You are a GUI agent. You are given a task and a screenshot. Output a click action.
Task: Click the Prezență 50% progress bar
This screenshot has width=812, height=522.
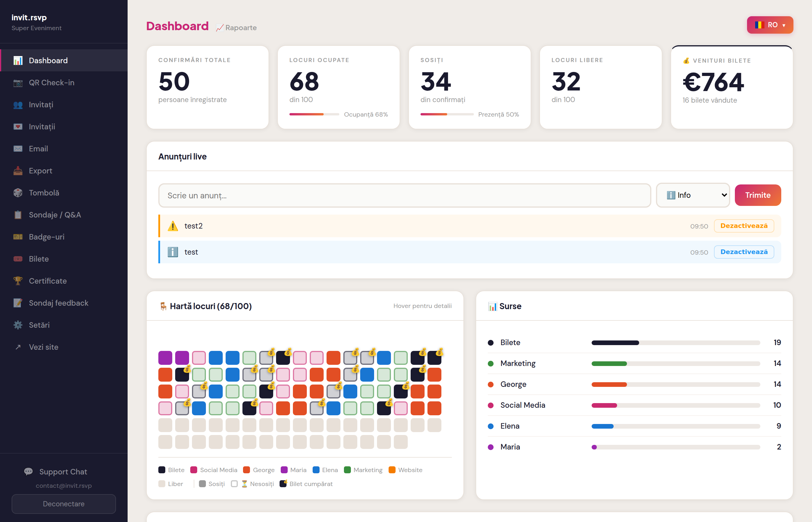(447, 114)
